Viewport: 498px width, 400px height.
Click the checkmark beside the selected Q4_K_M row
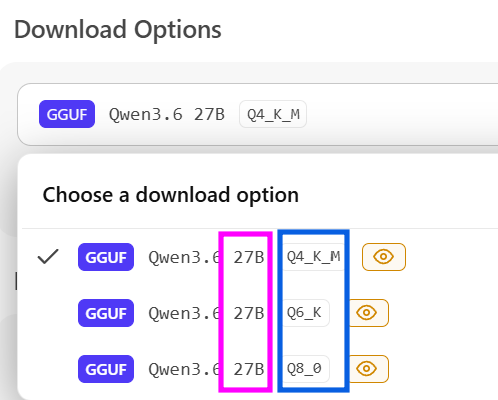click(x=48, y=257)
